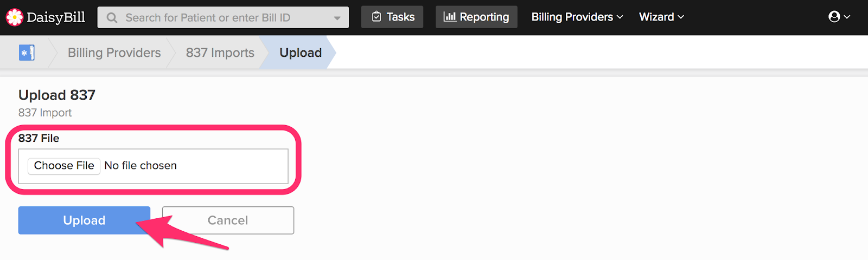Expand the Billing Providers menu

[x=577, y=17]
